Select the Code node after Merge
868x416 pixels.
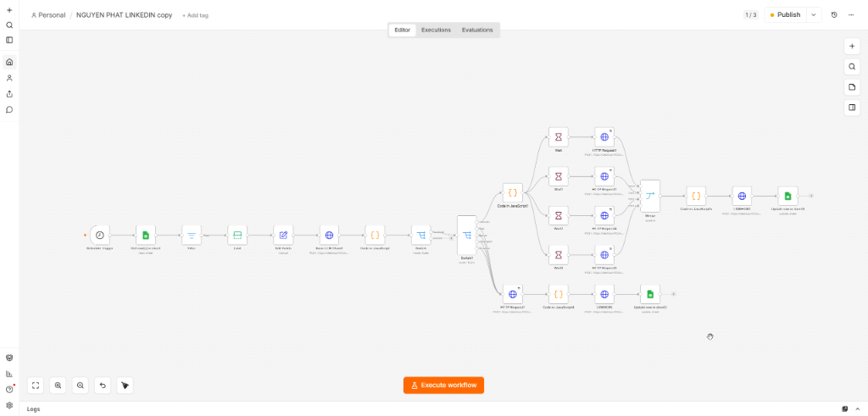point(697,196)
